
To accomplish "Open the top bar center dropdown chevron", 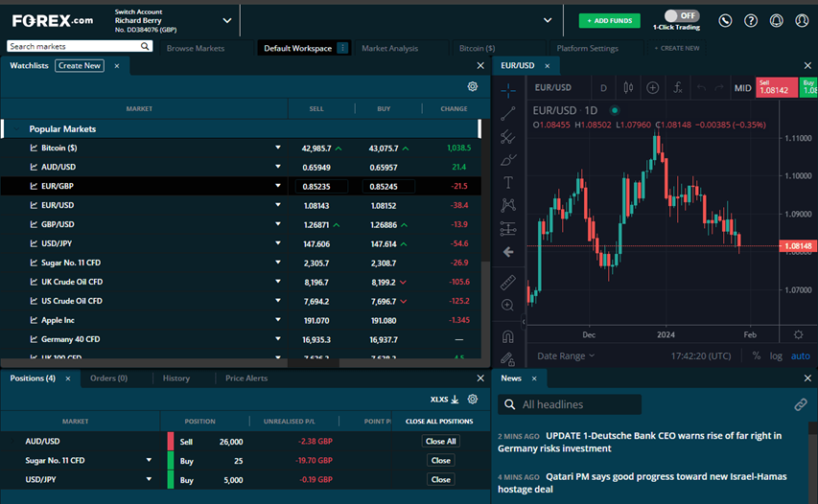I will pyautogui.click(x=548, y=20).
